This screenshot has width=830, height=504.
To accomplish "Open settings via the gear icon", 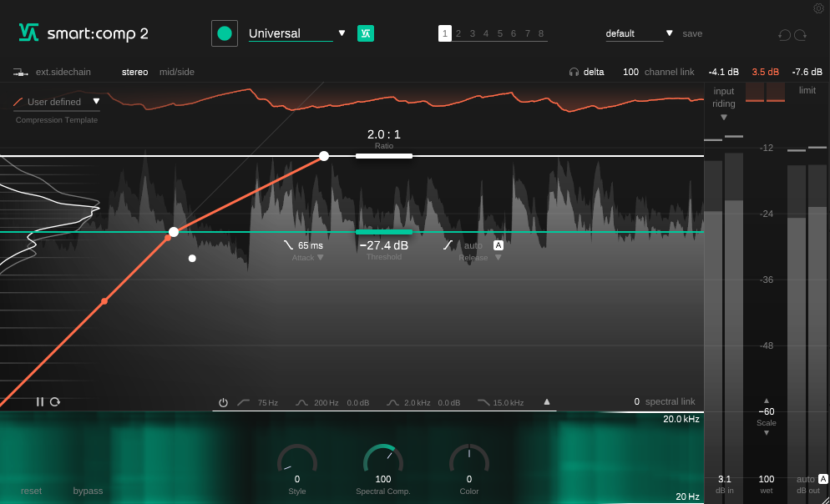I will [x=818, y=8].
